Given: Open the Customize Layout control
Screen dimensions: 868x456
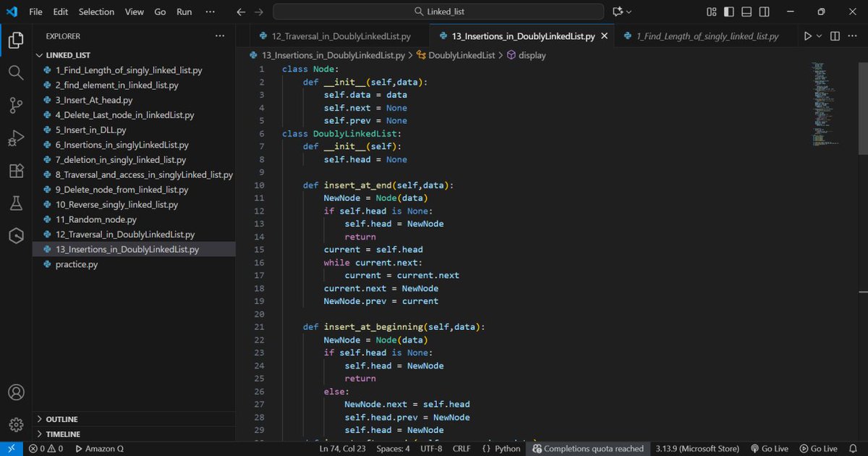Looking at the screenshot, I should [711, 12].
